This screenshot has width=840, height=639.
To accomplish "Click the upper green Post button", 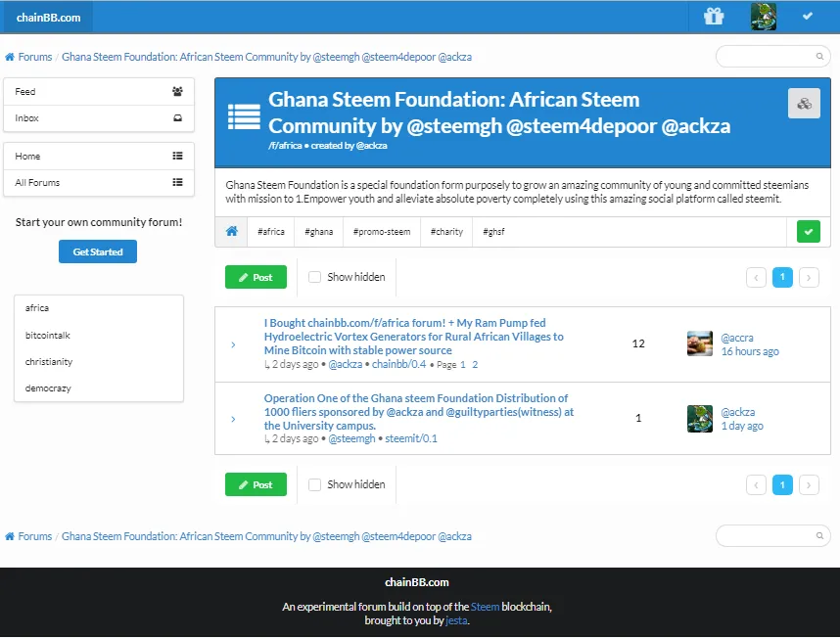I will [x=256, y=277].
